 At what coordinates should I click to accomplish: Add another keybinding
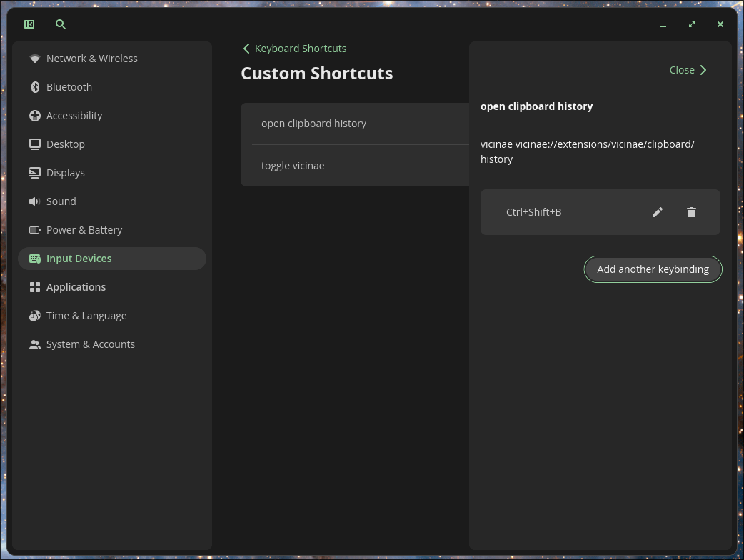pyautogui.click(x=653, y=269)
